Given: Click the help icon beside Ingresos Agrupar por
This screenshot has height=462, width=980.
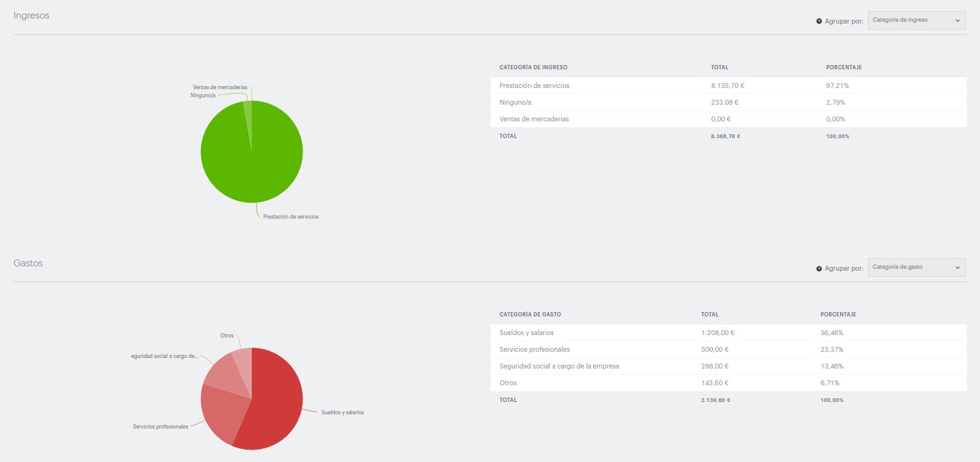Looking at the screenshot, I should tap(819, 21).
